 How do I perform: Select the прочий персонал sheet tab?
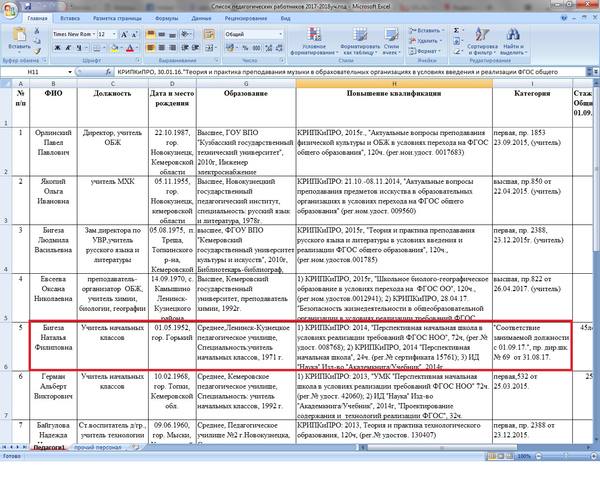pyautogui.click(x=98, y=447)
